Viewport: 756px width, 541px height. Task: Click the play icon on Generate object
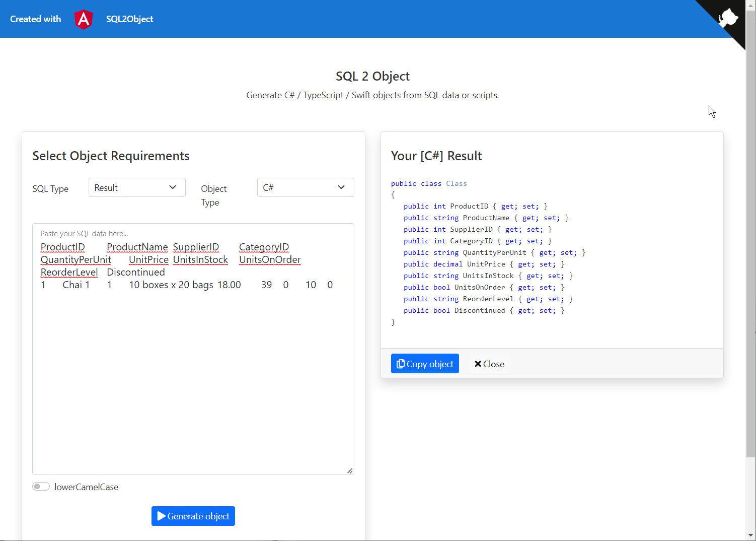coord(161,516)
